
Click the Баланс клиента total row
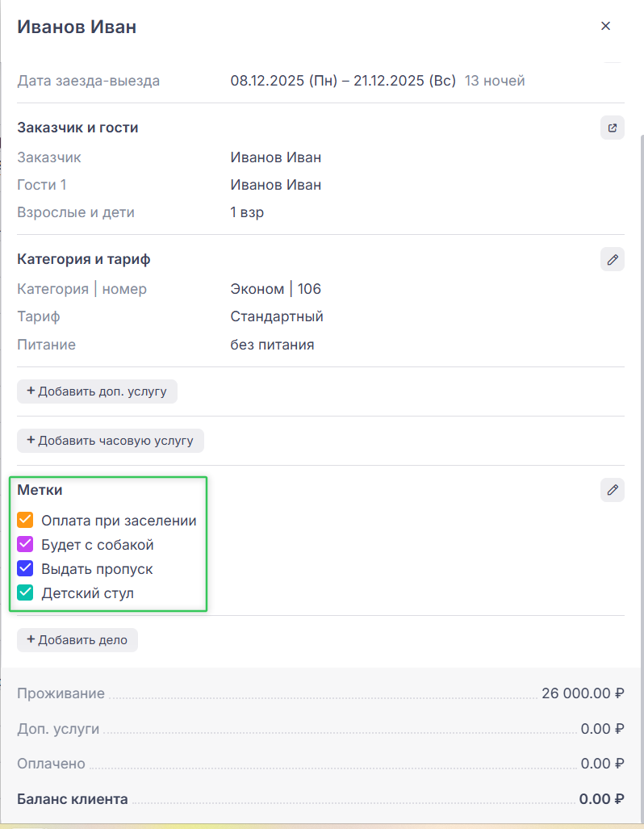coord(320,799)
